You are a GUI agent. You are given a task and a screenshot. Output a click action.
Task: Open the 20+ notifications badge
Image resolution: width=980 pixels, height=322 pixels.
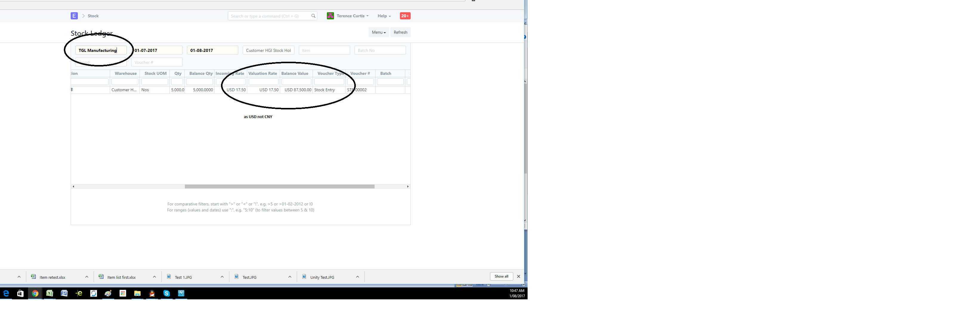pyautogui.click(x=405, y=16)
